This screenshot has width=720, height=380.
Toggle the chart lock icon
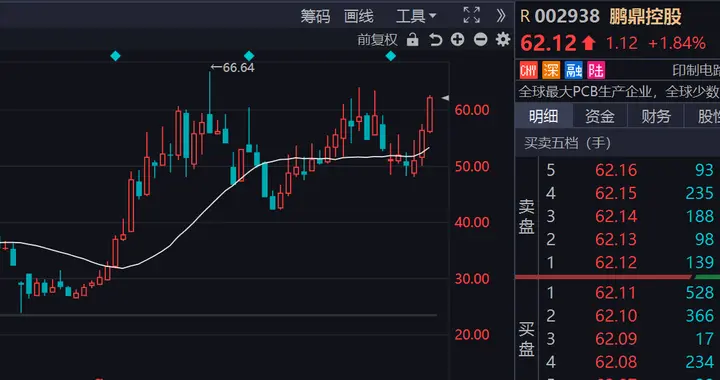(x=412, y=40)
